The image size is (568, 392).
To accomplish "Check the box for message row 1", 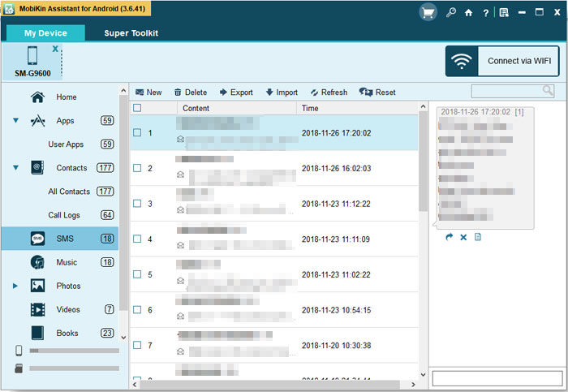I will click(137, 132).
